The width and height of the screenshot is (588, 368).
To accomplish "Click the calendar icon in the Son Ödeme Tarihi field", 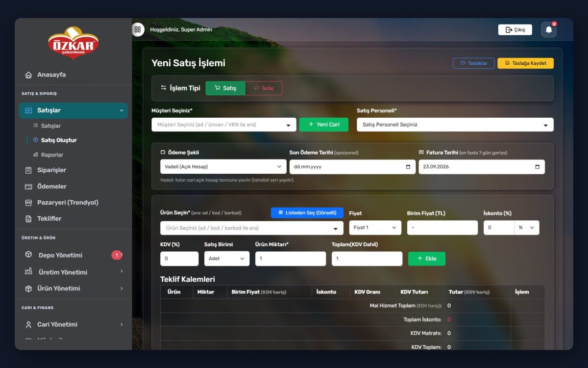I will pos(408,167).
